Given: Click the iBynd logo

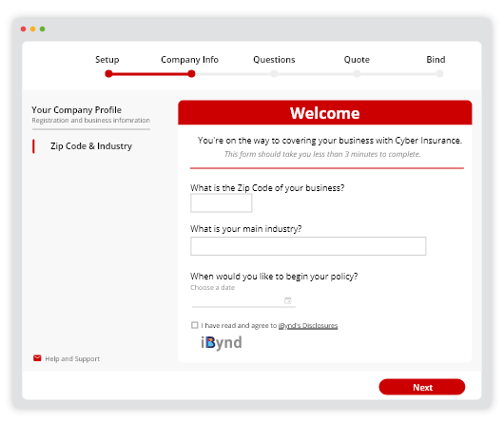Looking at the screenshot, I should pos(222,343).
